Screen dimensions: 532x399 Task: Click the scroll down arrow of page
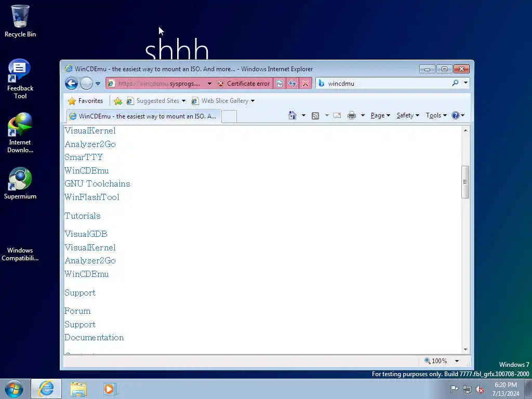(x=465, y=349)
